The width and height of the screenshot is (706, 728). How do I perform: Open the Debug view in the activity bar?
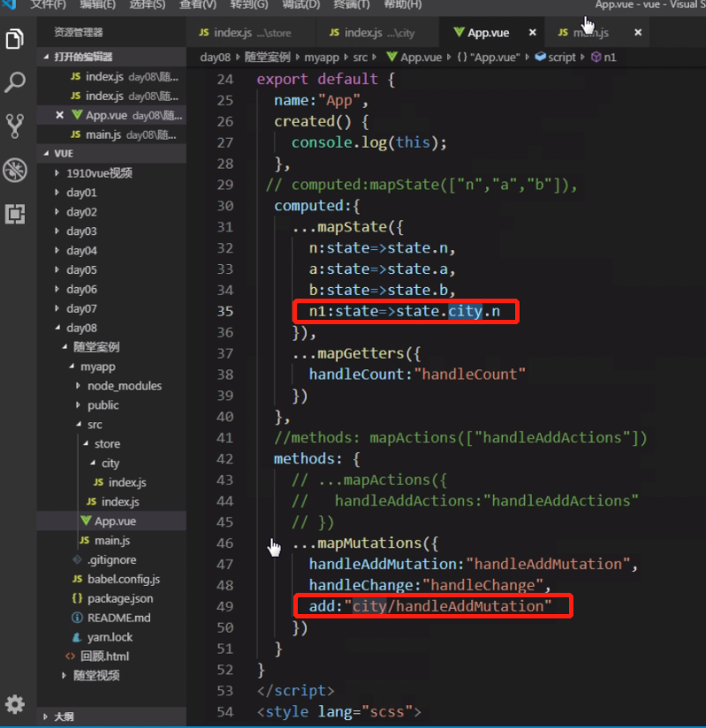(x=15, y=170)
